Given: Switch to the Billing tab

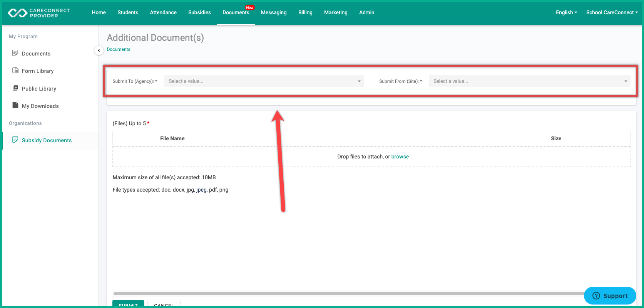Looking at the screenshot, I should pos(305,12).
